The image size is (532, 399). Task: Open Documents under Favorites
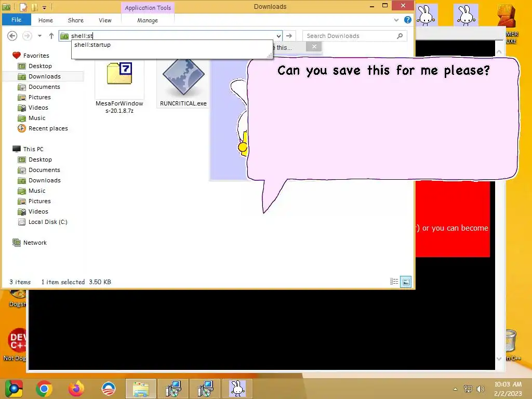44,87
